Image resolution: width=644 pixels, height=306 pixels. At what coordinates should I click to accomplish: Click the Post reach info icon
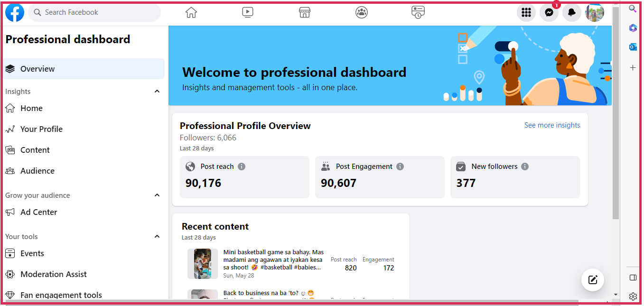click(x=242, y=167)
